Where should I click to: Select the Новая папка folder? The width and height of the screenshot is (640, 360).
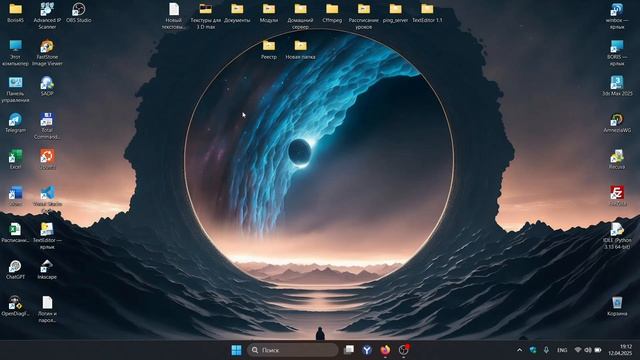(x=300, y=49)
